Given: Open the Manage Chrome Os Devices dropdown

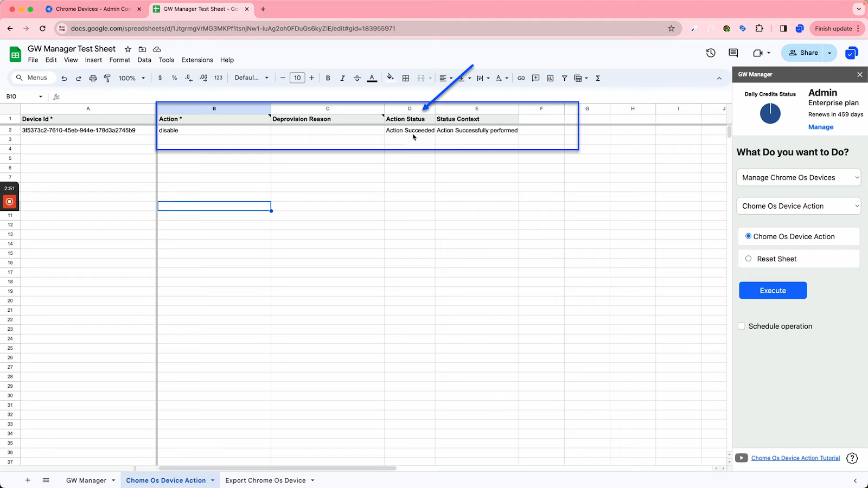Looking at the screenshot, I should (x=800, y=177).
